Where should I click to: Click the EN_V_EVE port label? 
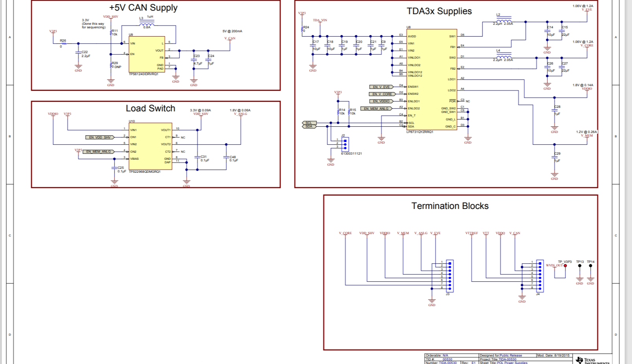point(381,87)
